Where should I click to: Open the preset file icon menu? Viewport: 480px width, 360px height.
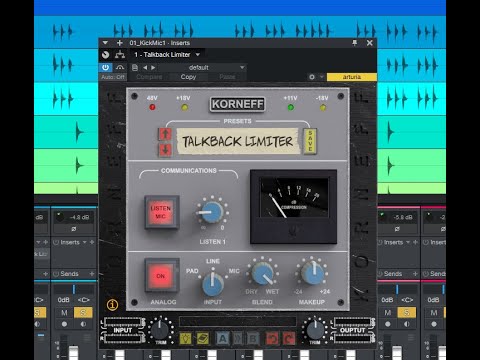pyautogui.click(x=135, y=68)
